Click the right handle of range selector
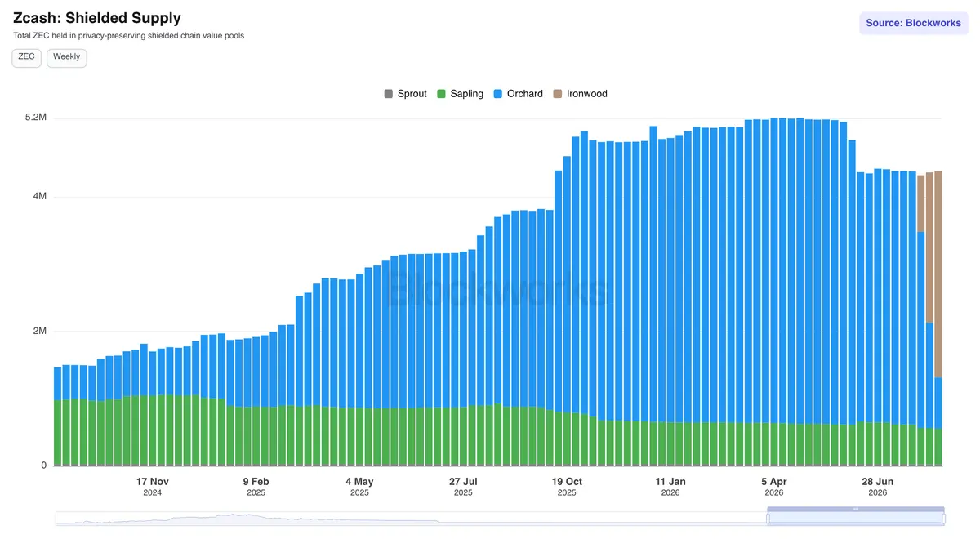Screen dimensions: 980x539 944,518
